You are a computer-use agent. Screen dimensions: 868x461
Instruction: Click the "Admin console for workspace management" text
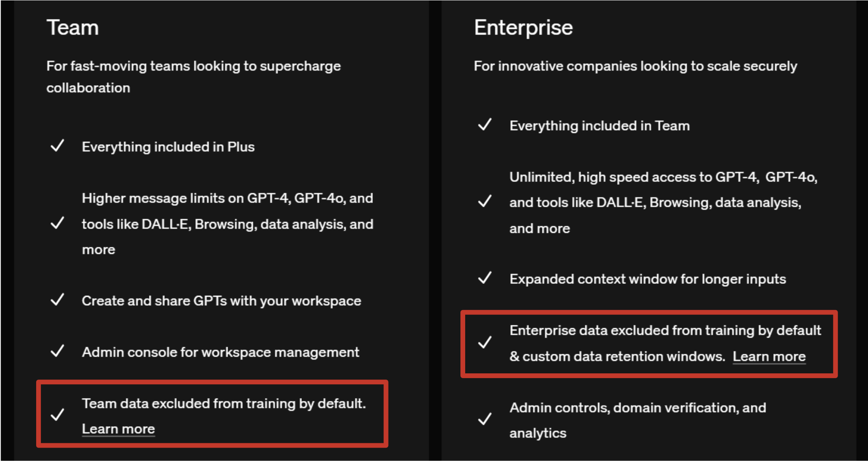(220, 352)
